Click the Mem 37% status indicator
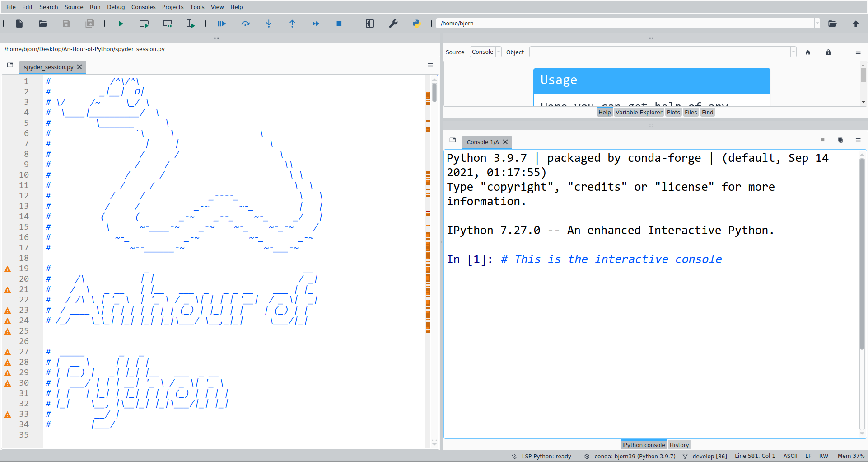 pyautogui.click(x=851, y=456)
